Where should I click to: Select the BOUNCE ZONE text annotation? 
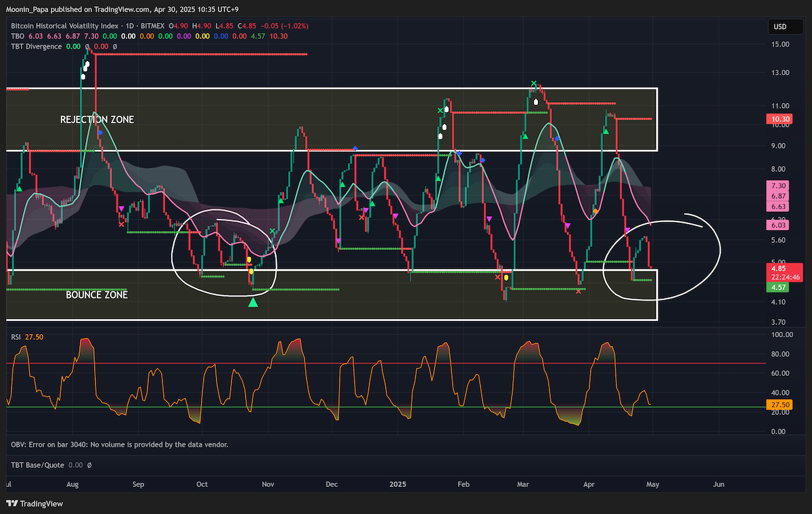pos(97,295)
